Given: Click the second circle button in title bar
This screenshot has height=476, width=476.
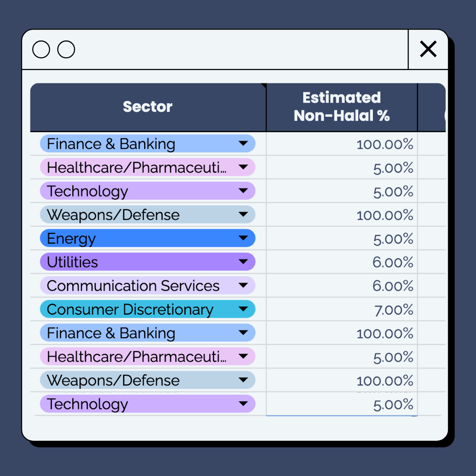Looking at the screenshot, I should [66, 49].
